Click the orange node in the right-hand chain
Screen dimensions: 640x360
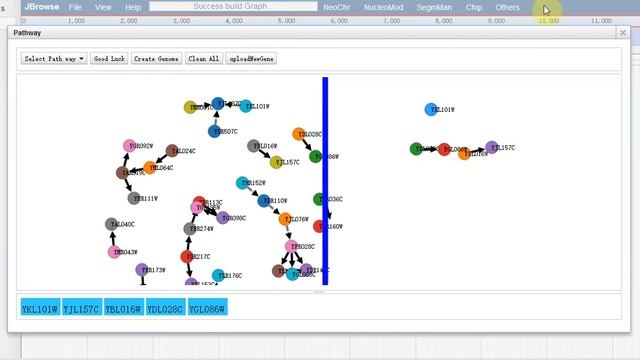[464, 153]
